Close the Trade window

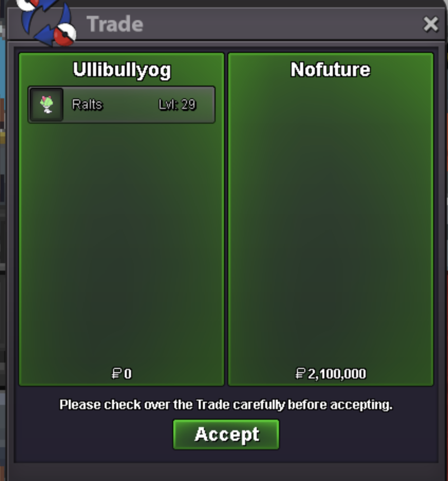click(x=431, y=24)
